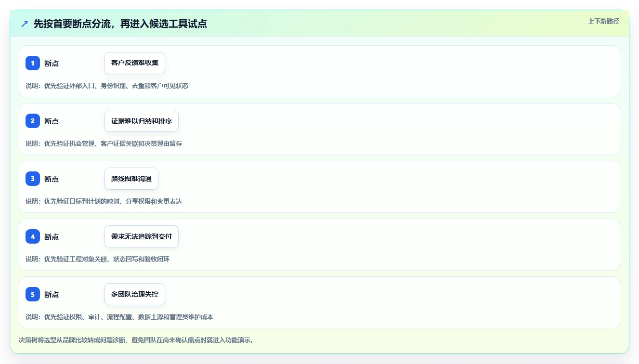Click the 客户反馈难收集 chip

click(135, 63)
